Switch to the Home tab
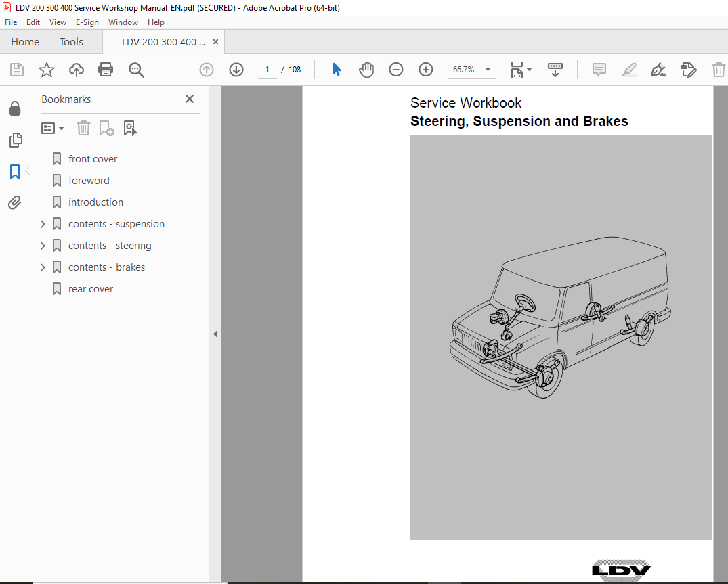 [25, 42]
